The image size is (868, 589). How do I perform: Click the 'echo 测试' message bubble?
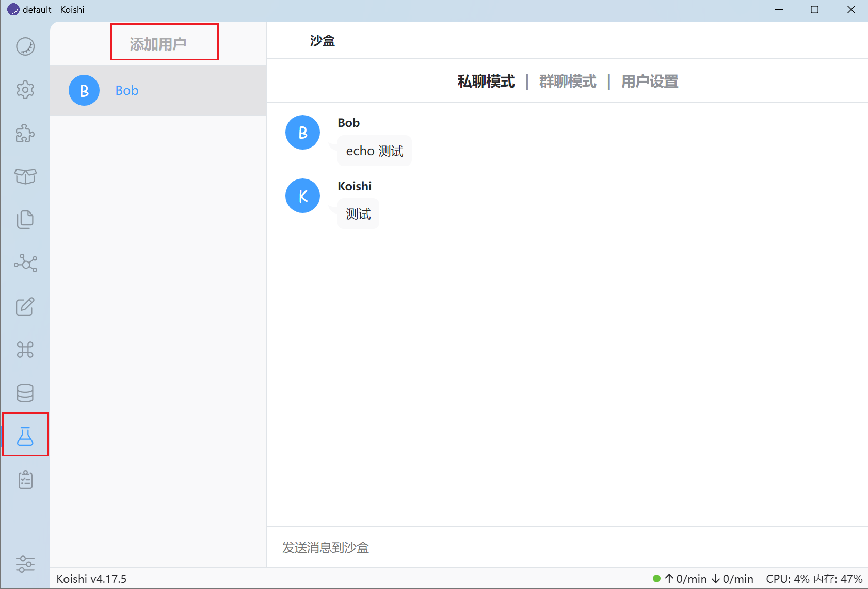(x=375, y=151)
